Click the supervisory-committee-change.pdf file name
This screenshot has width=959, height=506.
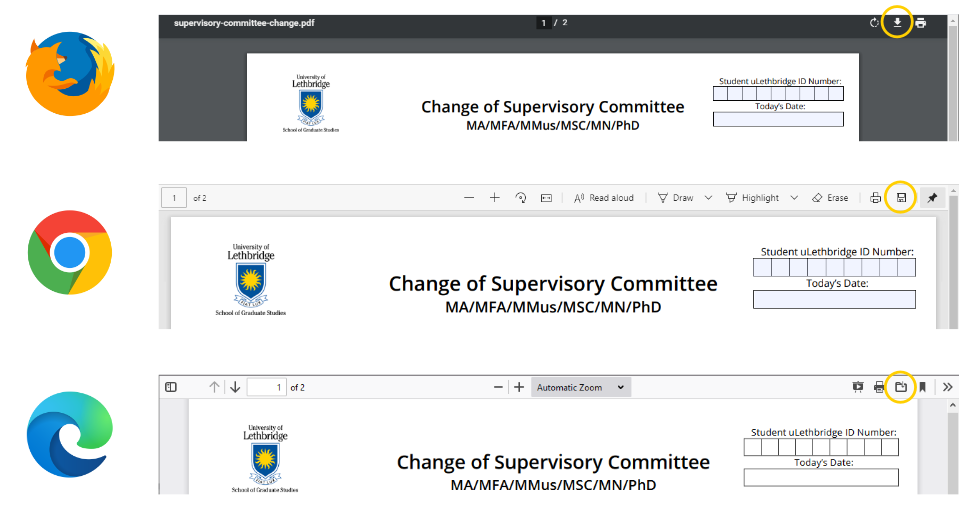[244, 23]
